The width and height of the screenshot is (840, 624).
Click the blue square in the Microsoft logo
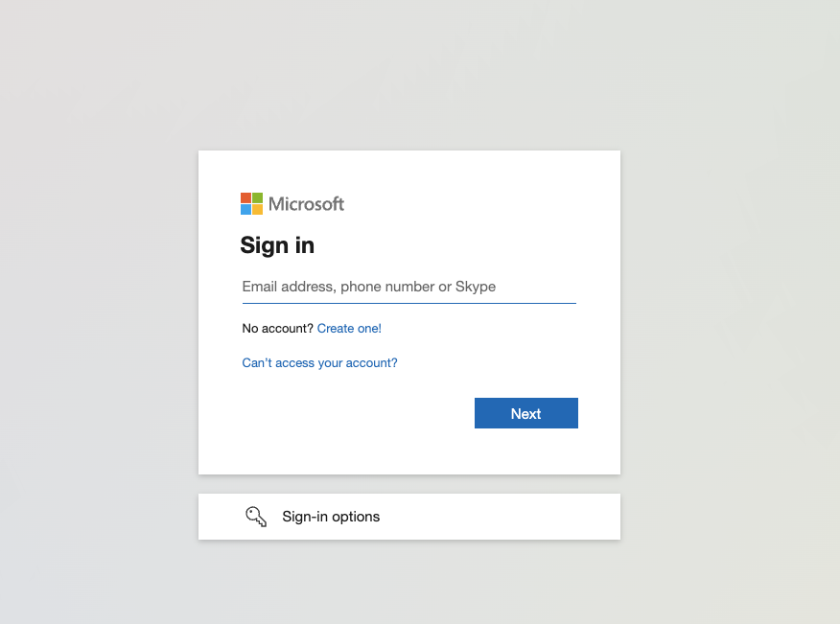pos(245,209)
